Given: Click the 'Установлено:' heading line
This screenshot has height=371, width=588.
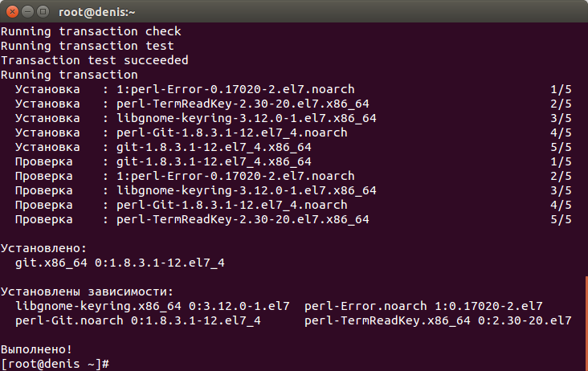Looking at the screenshot, I should pos(43,248).
